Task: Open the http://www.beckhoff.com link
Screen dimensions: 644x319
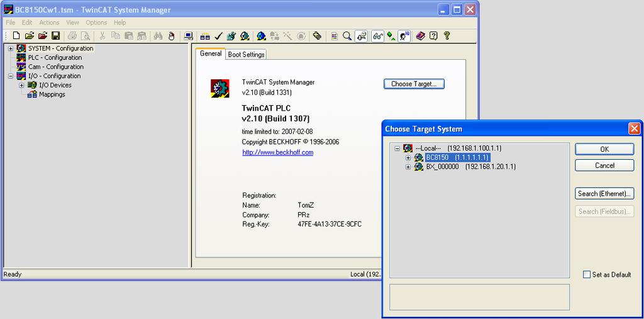Action: (277, 152)
